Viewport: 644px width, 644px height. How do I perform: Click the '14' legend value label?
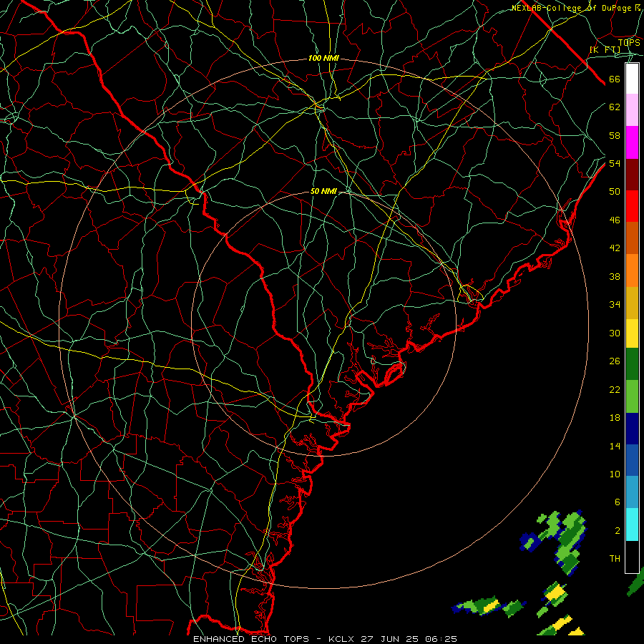tap(615, 446)
